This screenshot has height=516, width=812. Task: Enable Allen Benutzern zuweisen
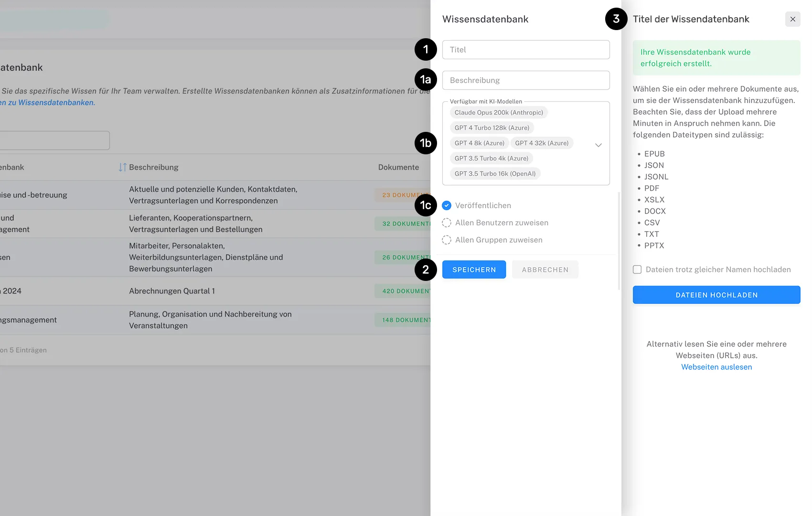(x=447, y=223)
